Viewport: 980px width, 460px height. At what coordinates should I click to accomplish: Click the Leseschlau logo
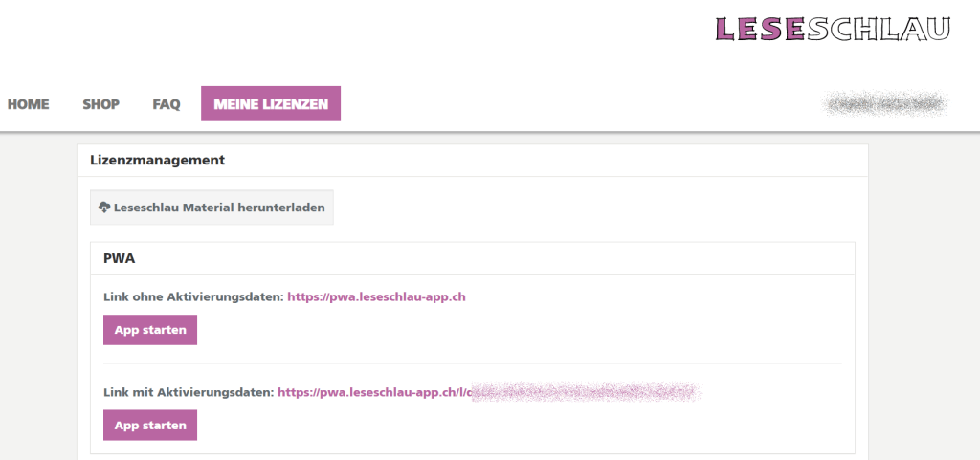click(832, 30)
